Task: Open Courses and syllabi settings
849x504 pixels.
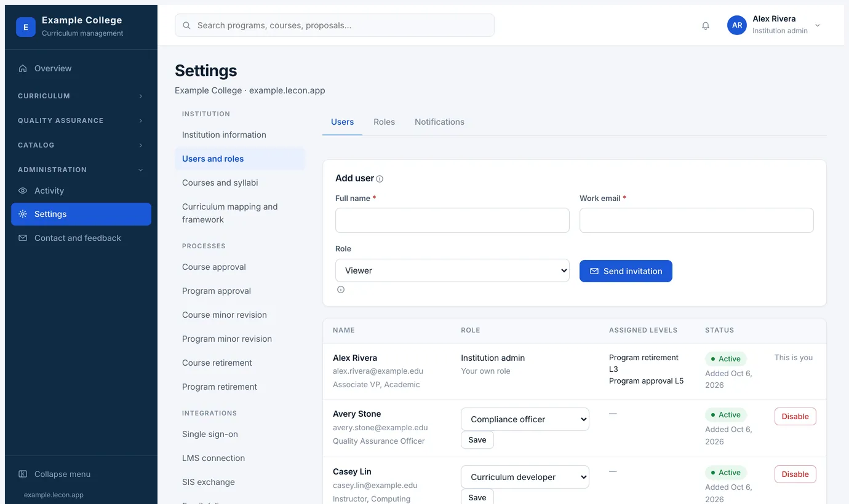Action: (240, 183)
